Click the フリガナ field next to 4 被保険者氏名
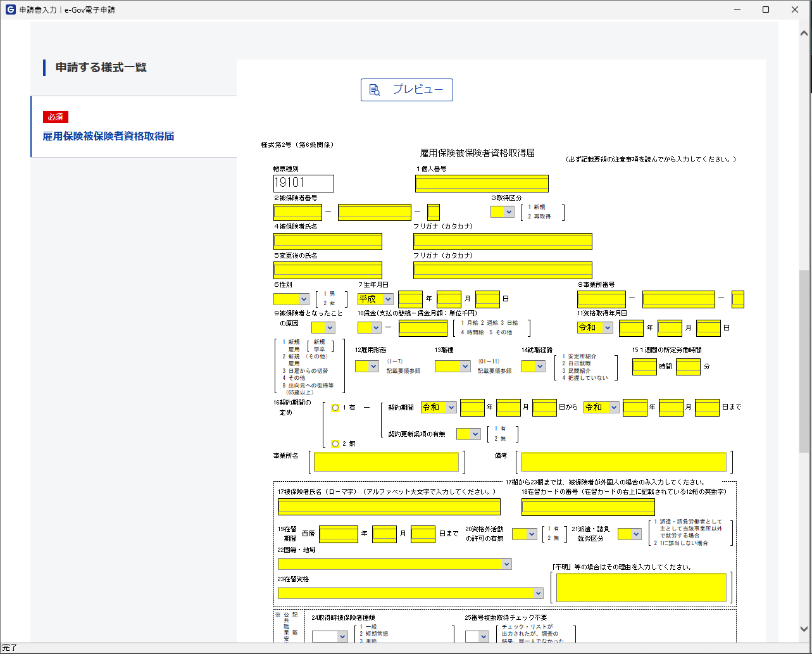812x654 pixels. point(503,241)
